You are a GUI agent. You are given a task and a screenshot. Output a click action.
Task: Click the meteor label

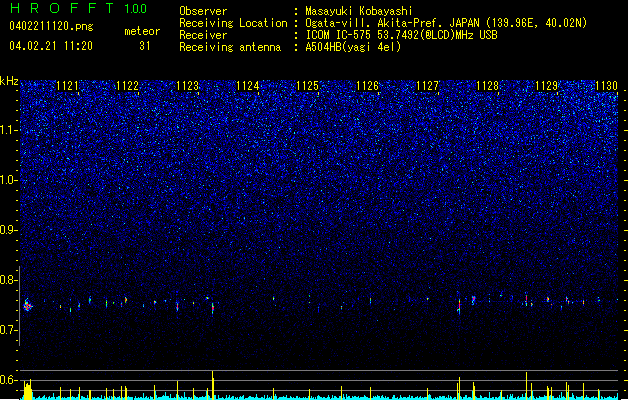[x=142, y=31]
